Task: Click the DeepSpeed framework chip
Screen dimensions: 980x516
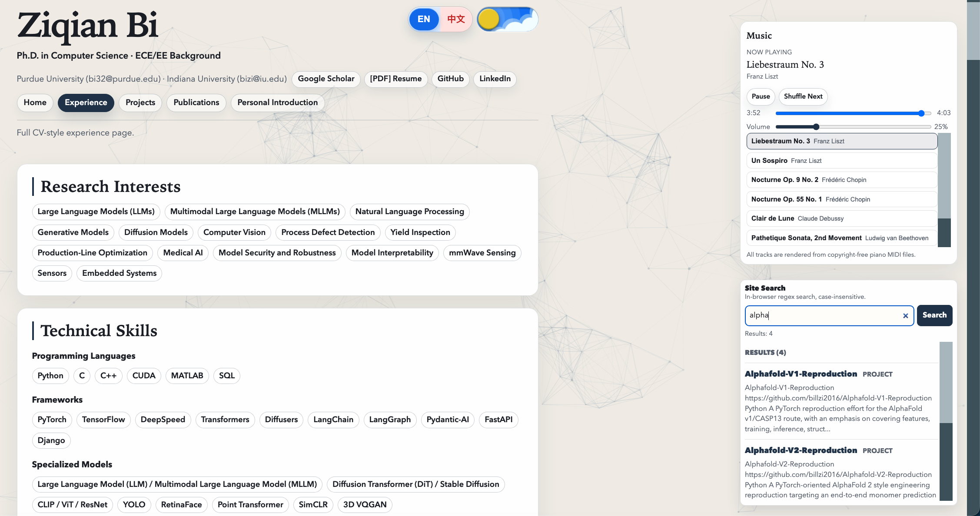Action: coord(163,420)
